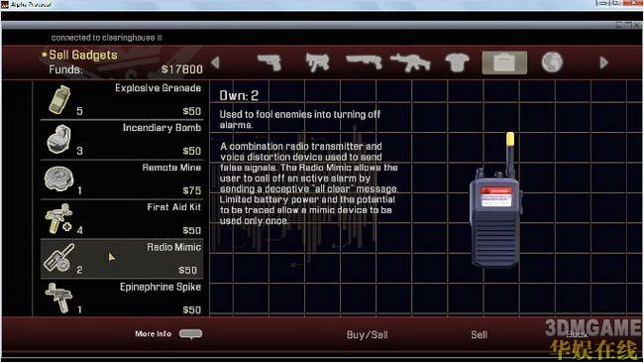
Task: Click the radio mimic 3D preview model
Action: 496,200
